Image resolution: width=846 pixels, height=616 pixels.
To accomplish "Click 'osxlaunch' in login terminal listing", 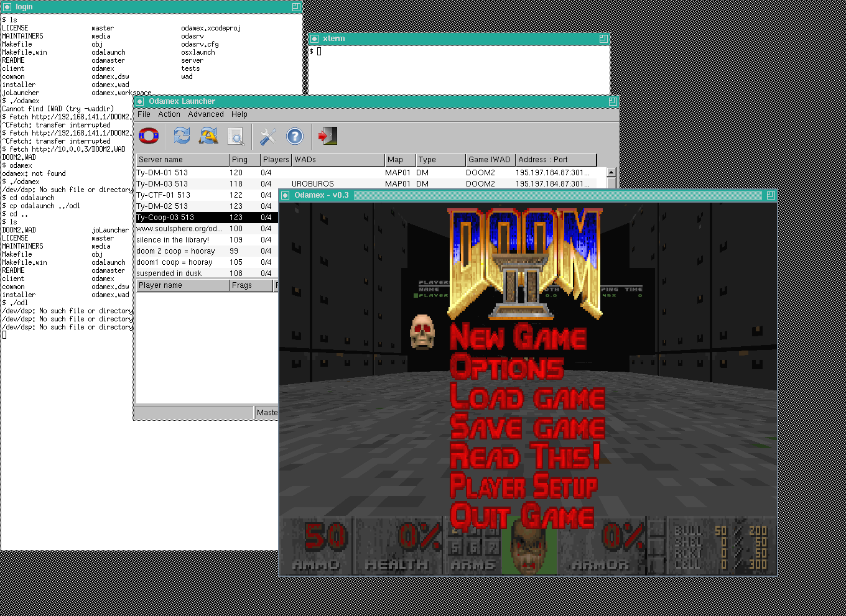I will pos(198,53).
